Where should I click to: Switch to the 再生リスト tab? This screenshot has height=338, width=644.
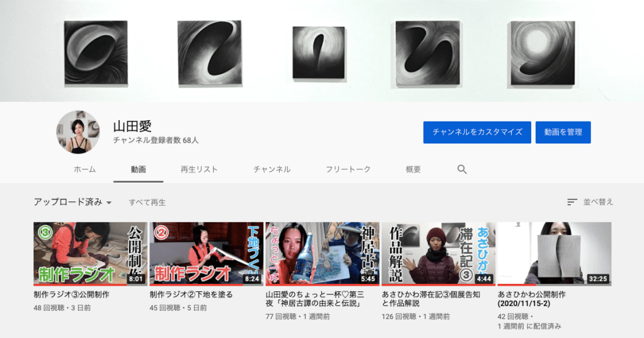pyautogui.click(x=199, y=169)
